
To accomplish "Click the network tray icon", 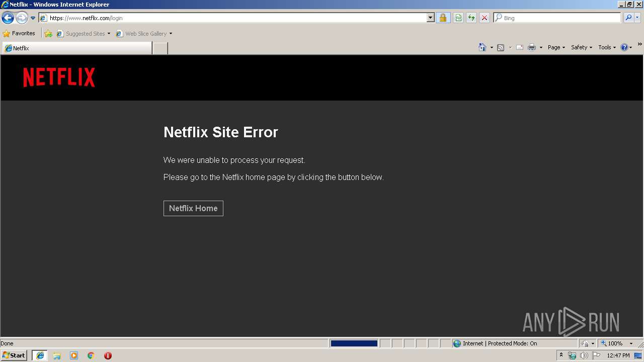I will tap(572, 355).
